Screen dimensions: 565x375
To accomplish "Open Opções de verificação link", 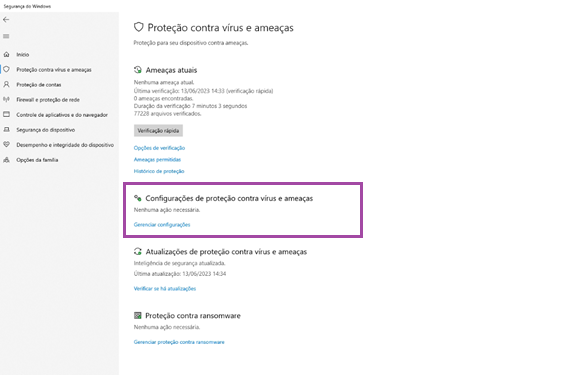I will tap(159, 148).
